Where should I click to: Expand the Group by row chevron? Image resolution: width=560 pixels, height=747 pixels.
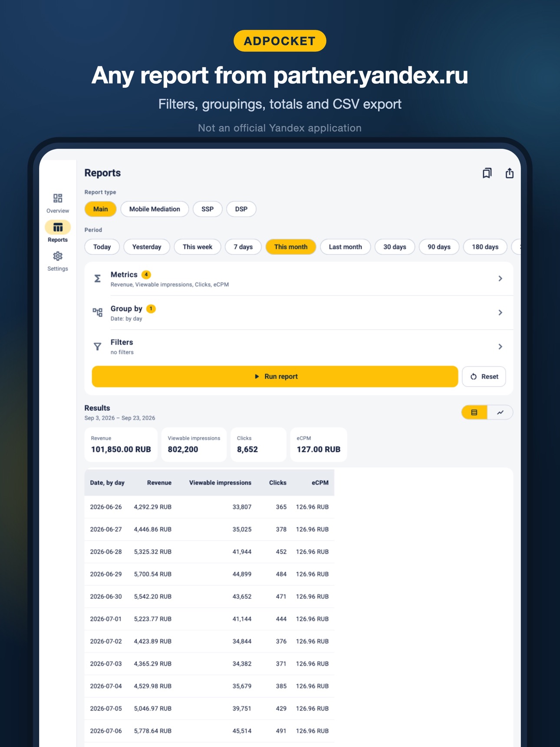tap(500, 313)
